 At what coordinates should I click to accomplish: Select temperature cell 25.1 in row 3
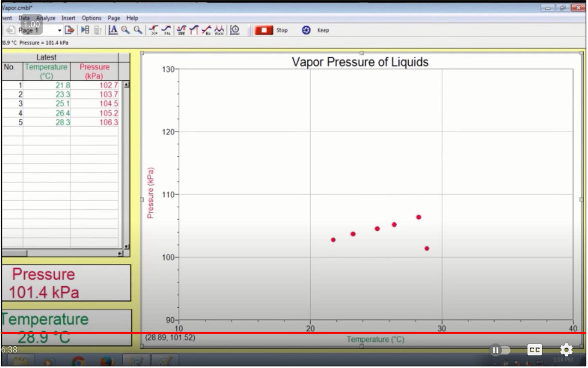tap(47, 104)
